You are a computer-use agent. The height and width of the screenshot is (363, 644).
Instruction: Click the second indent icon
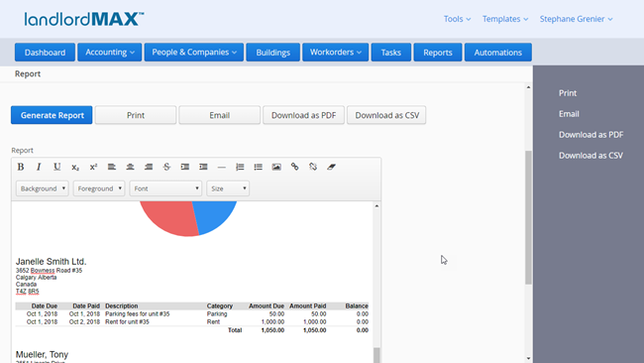(203, 167)
